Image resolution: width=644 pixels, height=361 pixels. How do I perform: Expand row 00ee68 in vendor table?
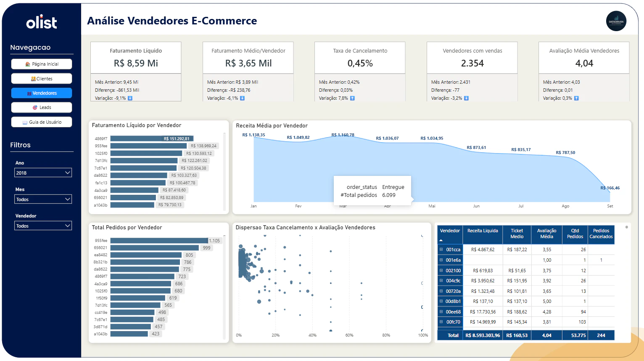(441, 312)
